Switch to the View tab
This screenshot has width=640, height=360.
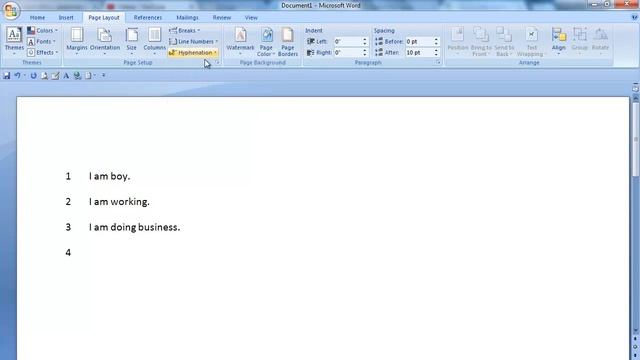coord(251,18)
